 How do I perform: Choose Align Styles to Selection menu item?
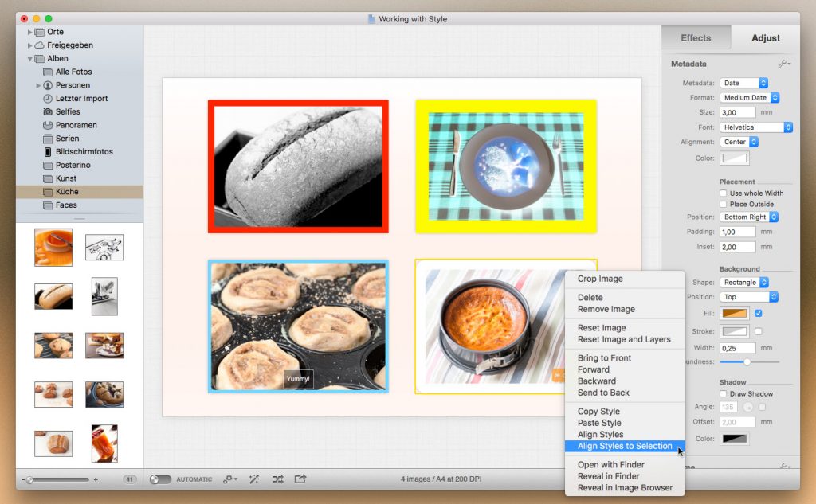(x=625, y=446)
